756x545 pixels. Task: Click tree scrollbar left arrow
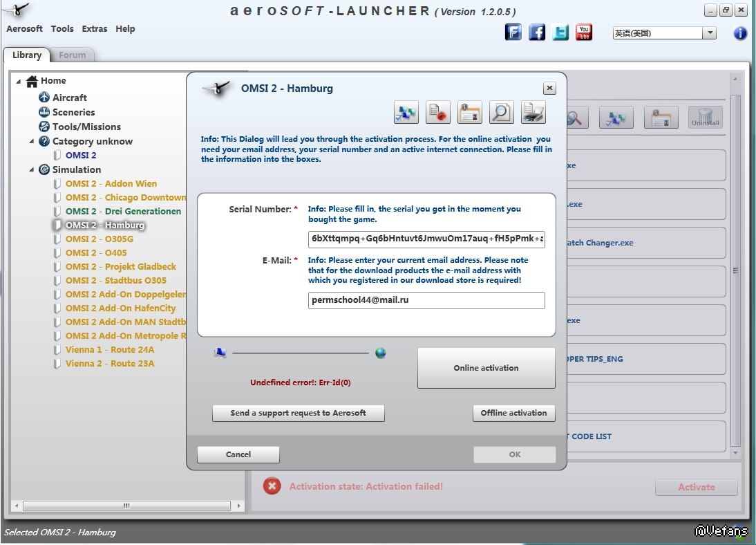[x=17, y=506]
